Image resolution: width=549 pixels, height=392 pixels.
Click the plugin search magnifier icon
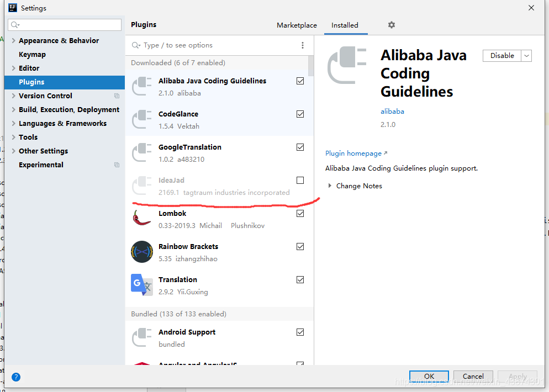[136, 45]
